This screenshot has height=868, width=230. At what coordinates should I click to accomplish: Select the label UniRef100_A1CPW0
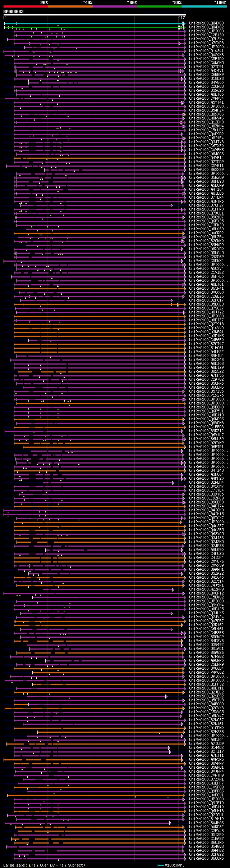point(206,728)
